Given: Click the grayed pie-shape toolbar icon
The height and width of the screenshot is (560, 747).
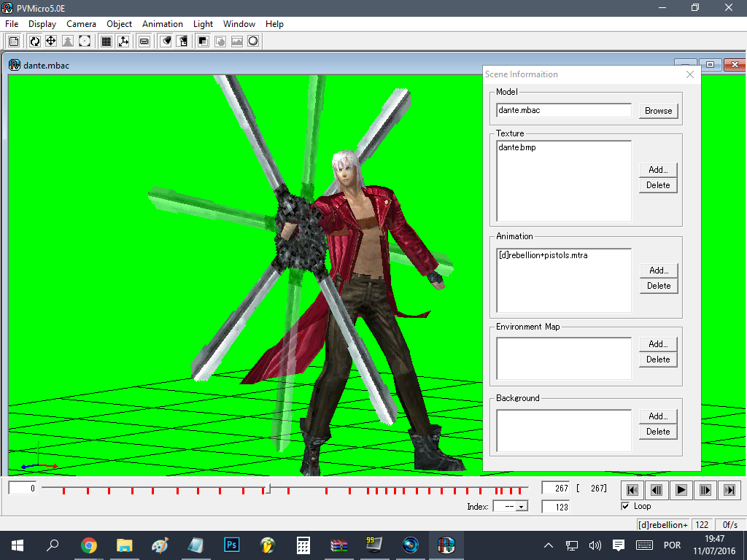Looking at the screenshot, I should tap(220, 42).
